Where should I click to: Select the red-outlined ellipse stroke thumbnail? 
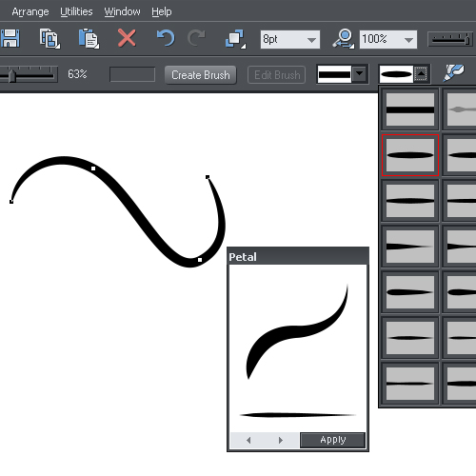pyautogui.click(x=410, y=155)
